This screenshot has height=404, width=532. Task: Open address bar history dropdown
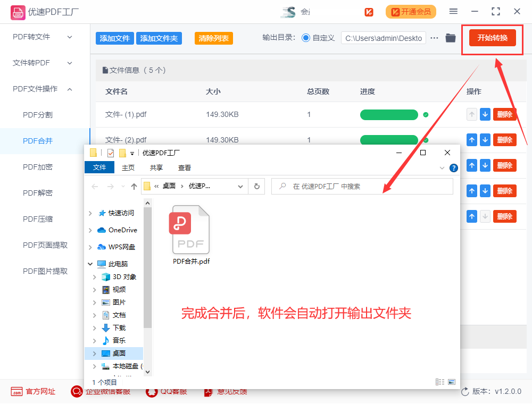[240, 187]
